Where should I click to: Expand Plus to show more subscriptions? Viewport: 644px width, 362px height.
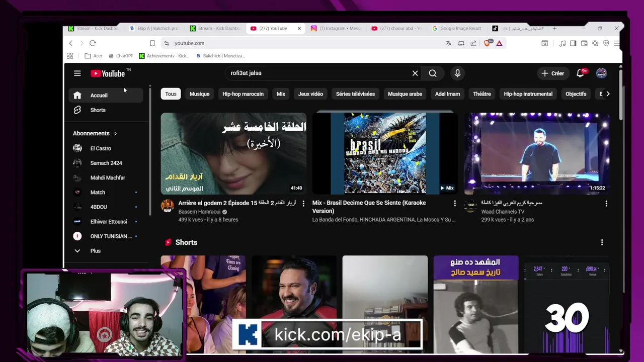point(106,251)
